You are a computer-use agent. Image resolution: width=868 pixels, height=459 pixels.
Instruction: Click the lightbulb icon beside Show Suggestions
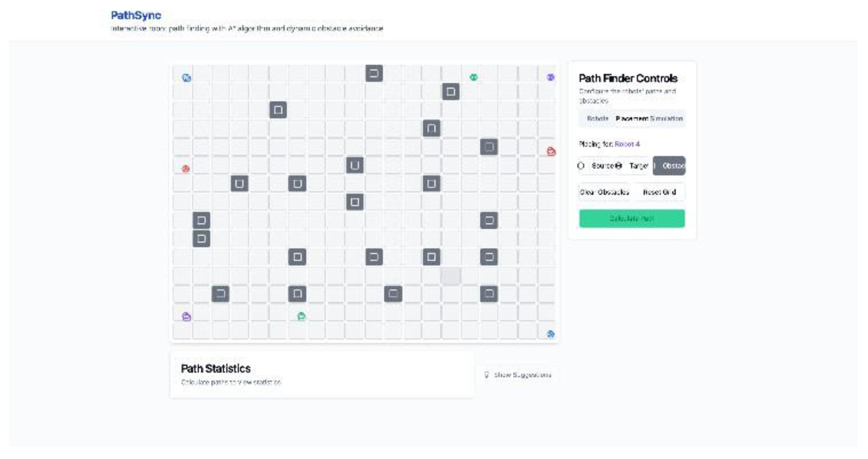[x=486, y=375]
